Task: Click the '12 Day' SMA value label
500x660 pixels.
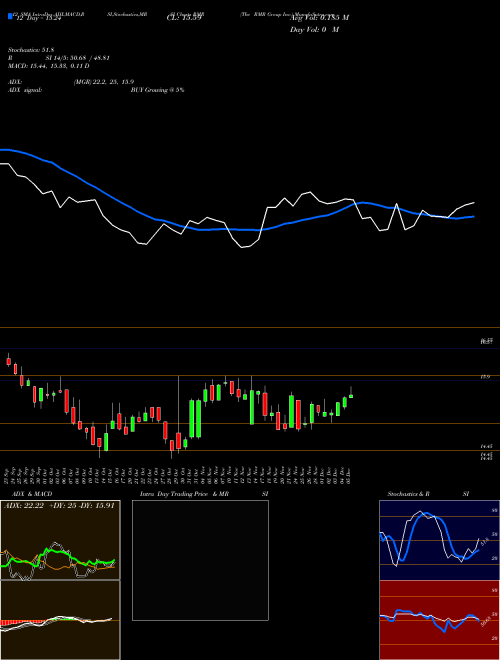Action: tap(37, 18)
